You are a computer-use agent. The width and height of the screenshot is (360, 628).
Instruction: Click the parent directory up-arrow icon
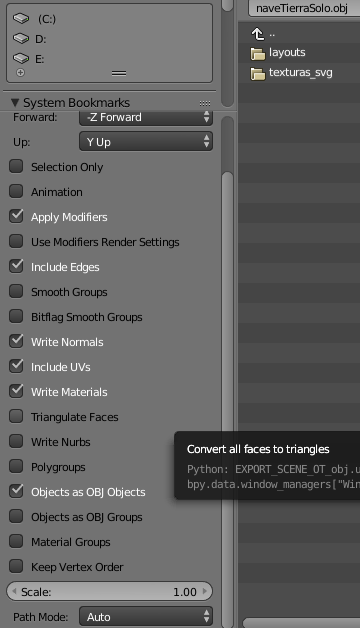258,34
